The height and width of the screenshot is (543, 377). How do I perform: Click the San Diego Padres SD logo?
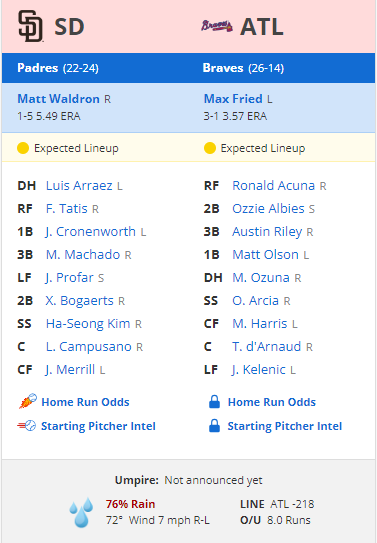coord(30,26)
